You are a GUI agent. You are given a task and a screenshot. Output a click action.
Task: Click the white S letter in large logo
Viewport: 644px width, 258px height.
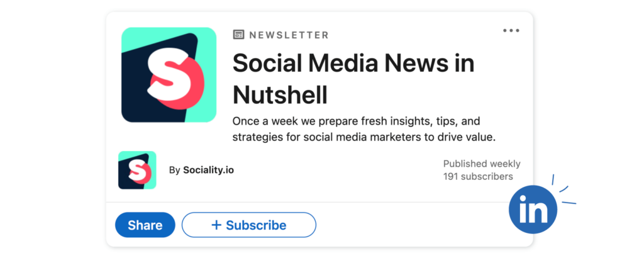(170, 74)
